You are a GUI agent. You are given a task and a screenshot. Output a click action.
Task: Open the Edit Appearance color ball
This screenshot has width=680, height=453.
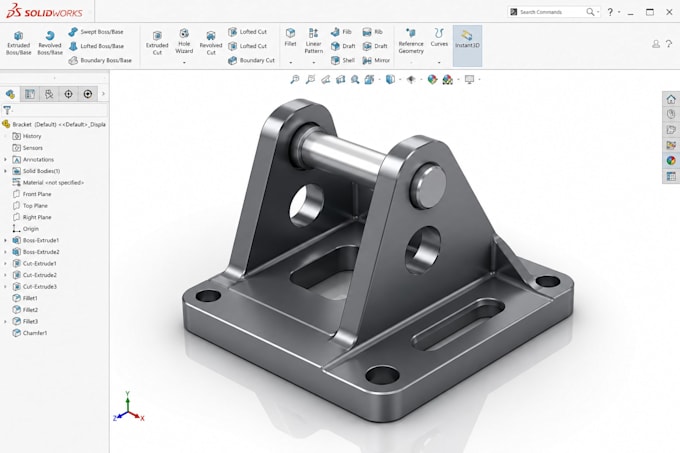(432, 79)
